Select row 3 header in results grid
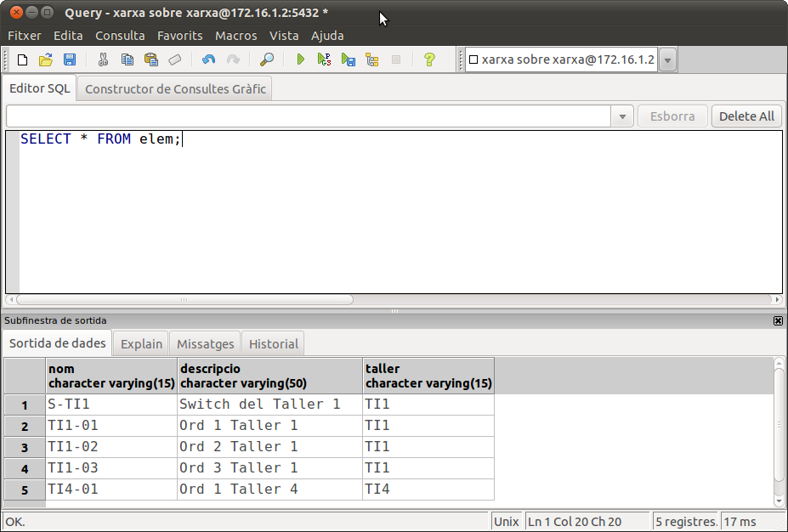 (25, 447)
